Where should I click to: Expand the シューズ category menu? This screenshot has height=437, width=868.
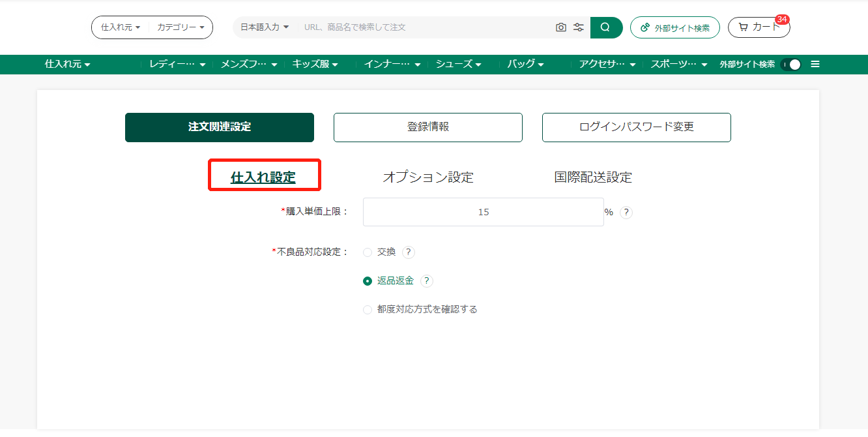pos(459,65)
